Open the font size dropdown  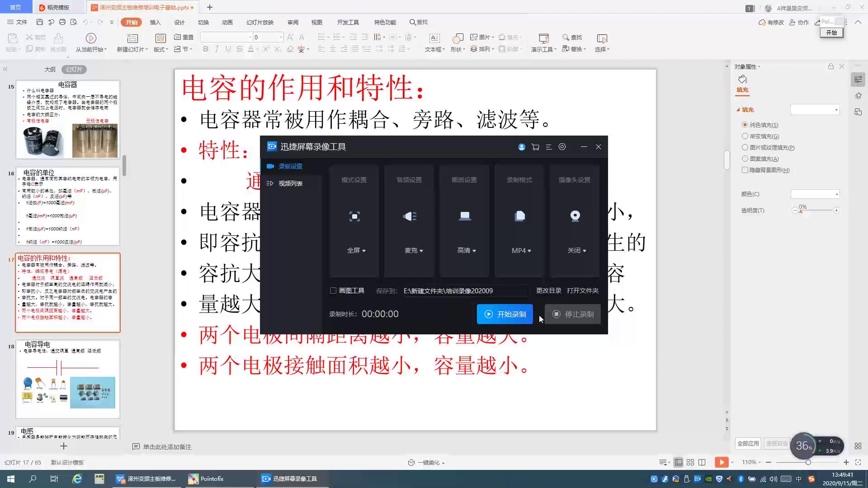[281, 38]
